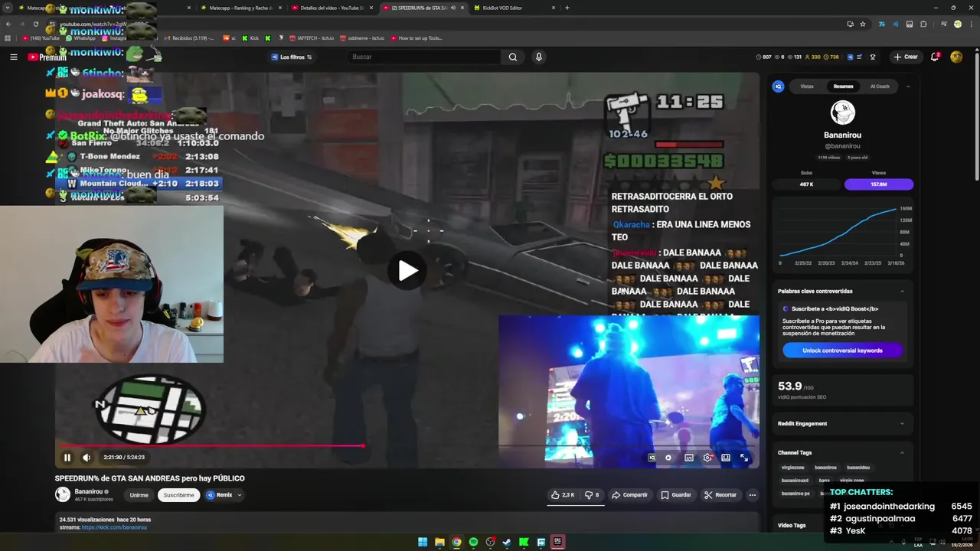Click the search magnifier button
The width and height of the screenshot is (980, 551).
tap(513, 57)
